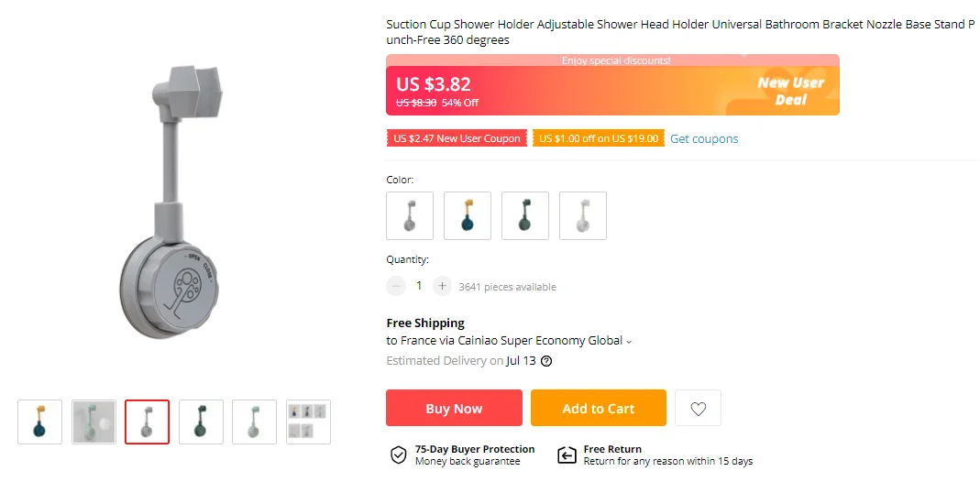Click the US $1.00 off coupon tag
The height and width of the screenshot is (482, 980).
(x=599, y=139)
